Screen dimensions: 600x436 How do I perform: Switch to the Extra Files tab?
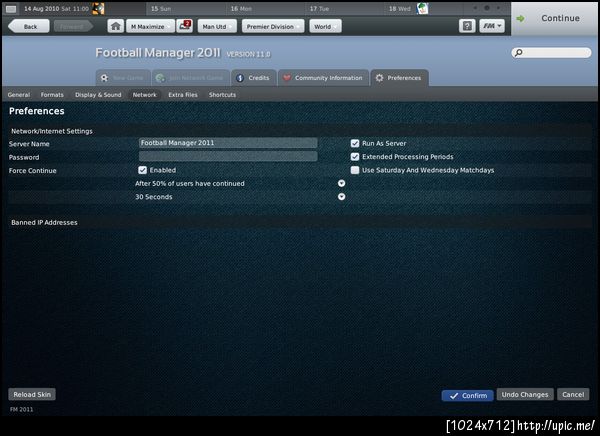[x=183, y=95]
